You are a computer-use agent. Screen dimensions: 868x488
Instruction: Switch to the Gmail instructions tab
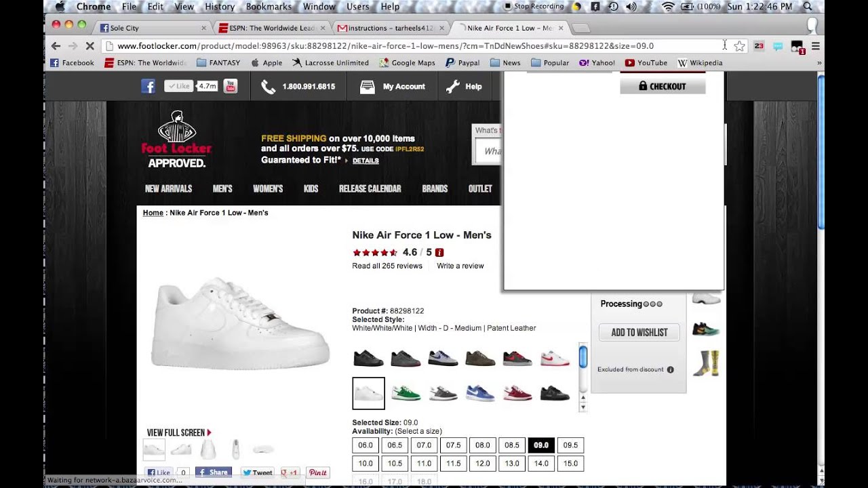[x=390, y=28]
